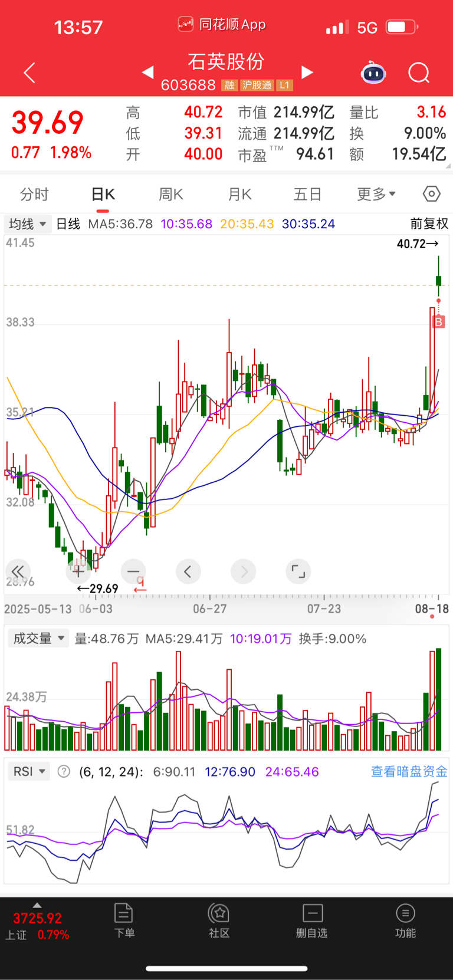Image resolution: width=453 pixels, height=980 pixels.
Task: Open 查看暗盘资金 link
Action: (409, 771)
